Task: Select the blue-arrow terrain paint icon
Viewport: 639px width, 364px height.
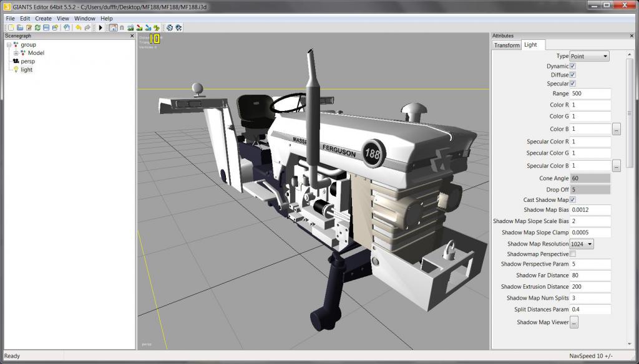Action: [x=148, y=27]
